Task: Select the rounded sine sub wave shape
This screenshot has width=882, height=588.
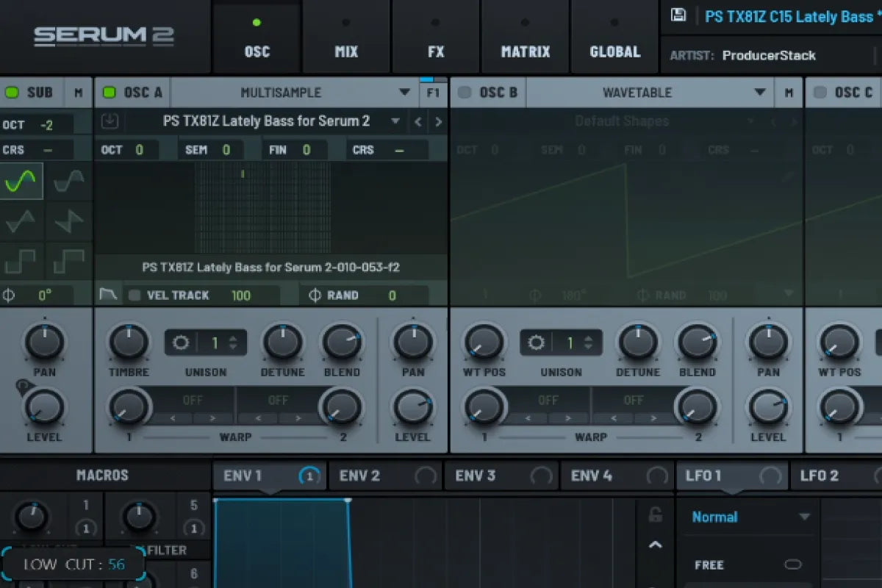Action: click(x=68, y=182)
